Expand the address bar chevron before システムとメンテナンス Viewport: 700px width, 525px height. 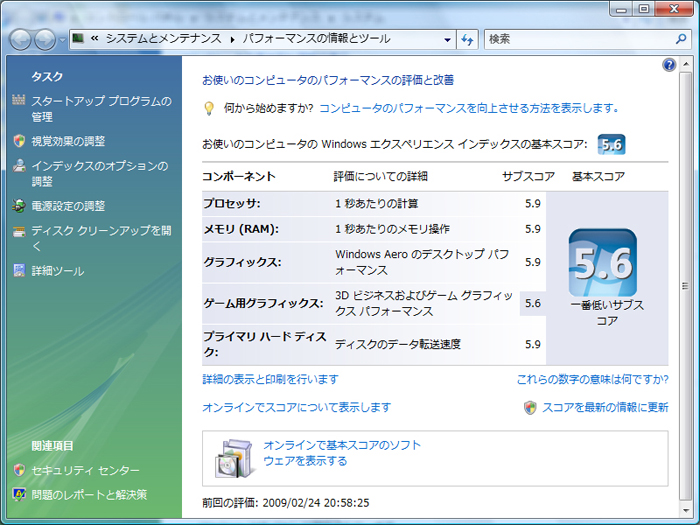point(94,39)
